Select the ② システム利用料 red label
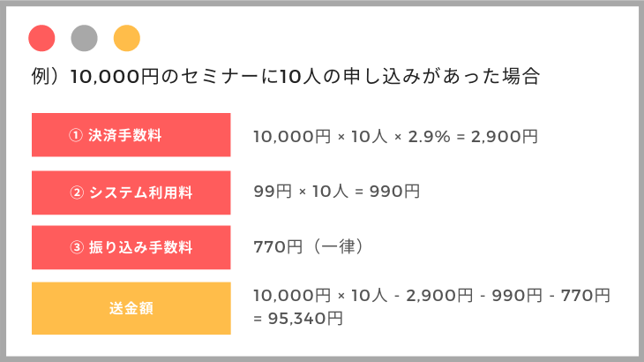 coord(131,192)
